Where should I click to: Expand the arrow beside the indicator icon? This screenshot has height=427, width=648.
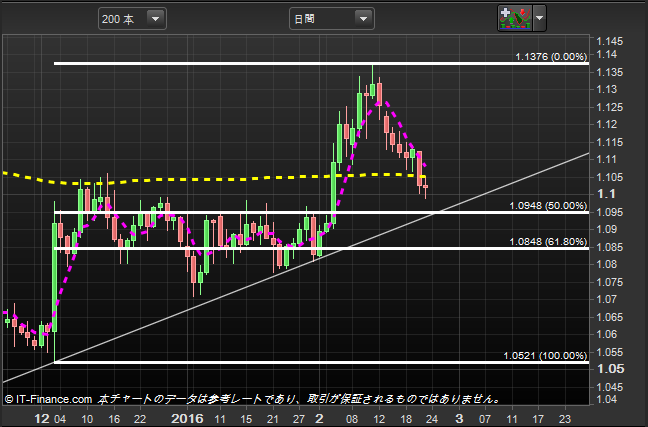(x=539, y=18)
